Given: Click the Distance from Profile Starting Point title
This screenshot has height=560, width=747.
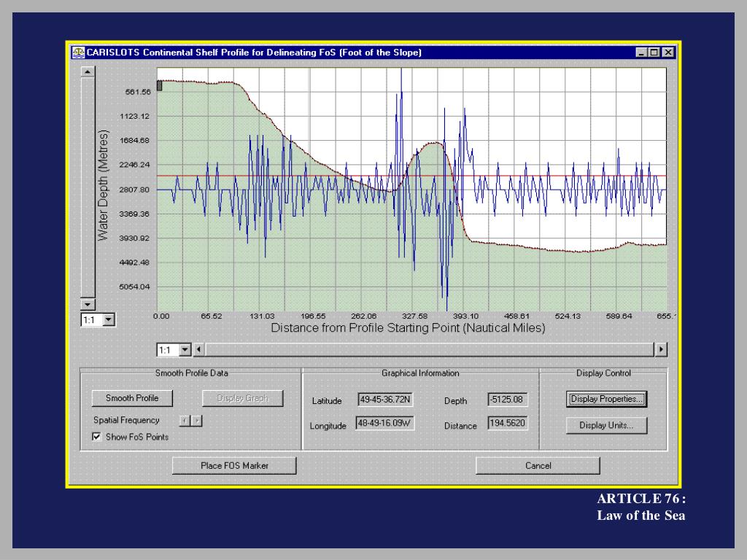Looking at the screenshot, I should coord(408,327).
